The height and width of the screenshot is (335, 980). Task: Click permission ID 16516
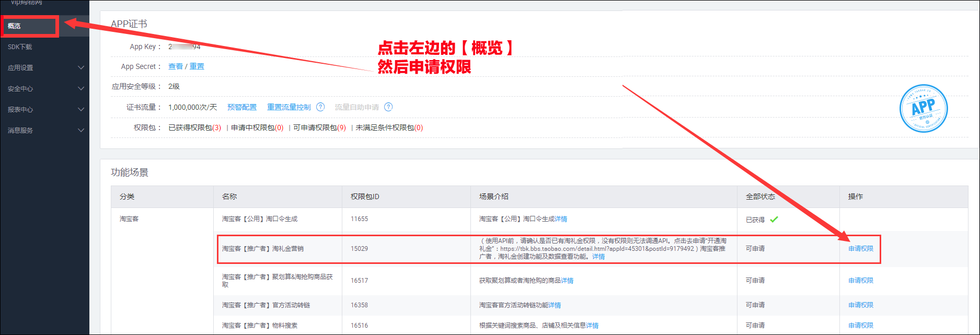[359, 326]
